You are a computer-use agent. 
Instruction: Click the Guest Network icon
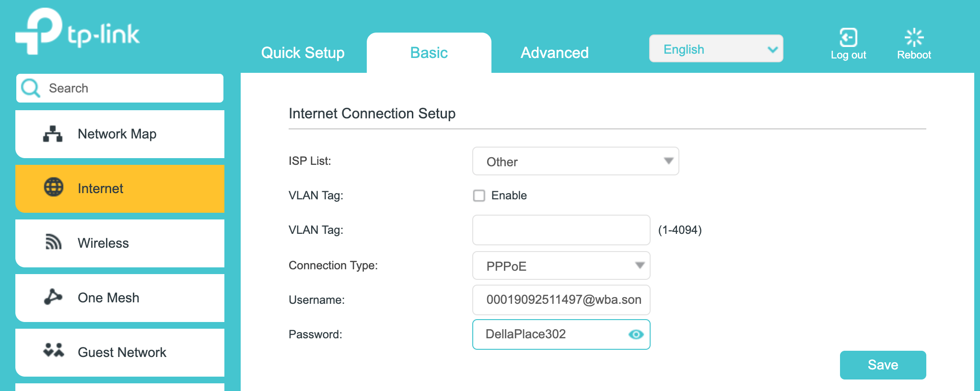point(53,350)
